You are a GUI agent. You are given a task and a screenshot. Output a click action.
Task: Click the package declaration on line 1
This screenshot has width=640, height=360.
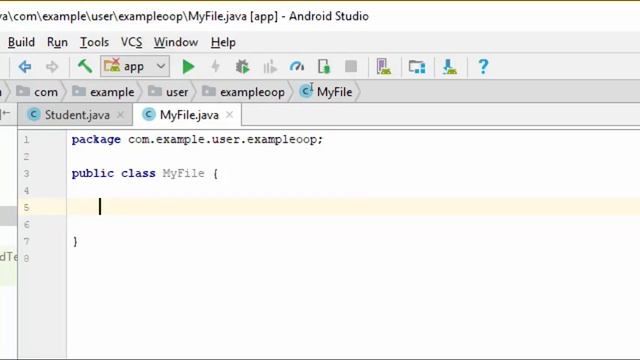pyautogui.click(x=197, y=140)
